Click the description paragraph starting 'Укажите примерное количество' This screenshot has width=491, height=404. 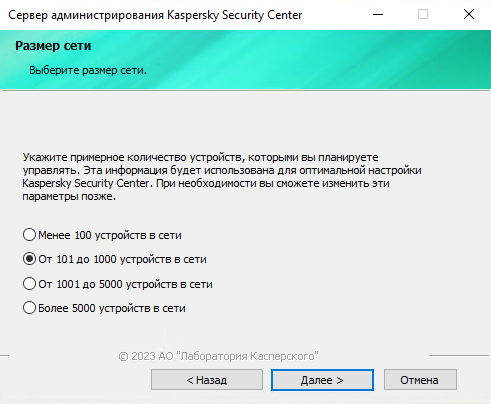[222, 177]
